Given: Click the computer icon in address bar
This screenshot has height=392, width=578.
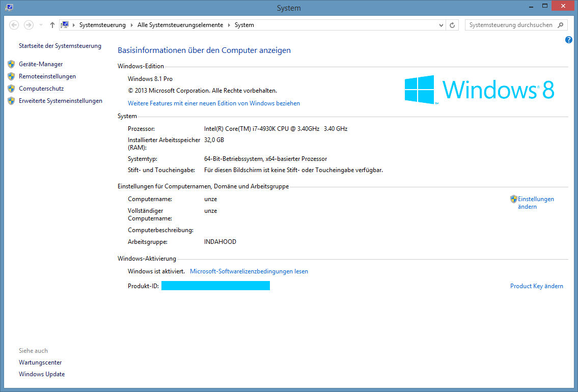Looking at the screenshot, I should (x=65, y=24).
